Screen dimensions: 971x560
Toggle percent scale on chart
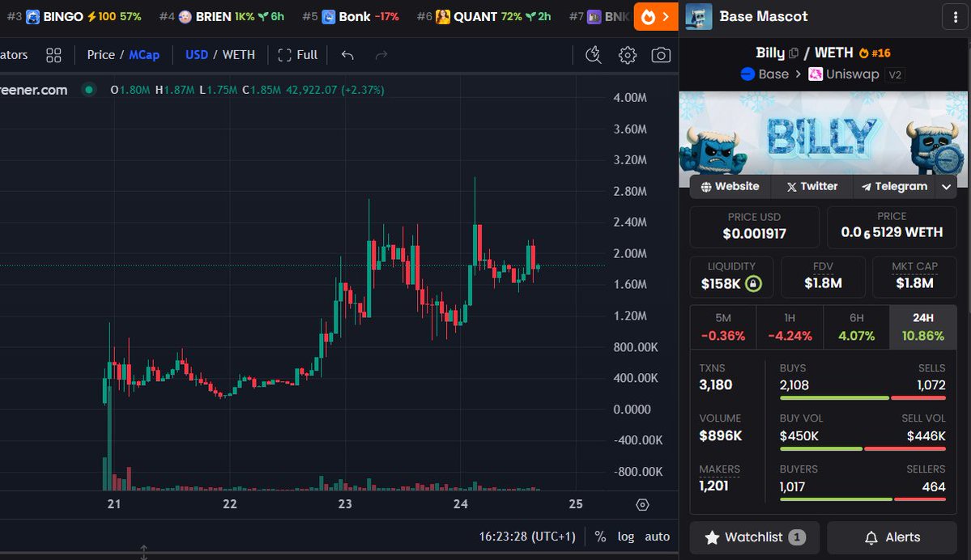[600, 537]
